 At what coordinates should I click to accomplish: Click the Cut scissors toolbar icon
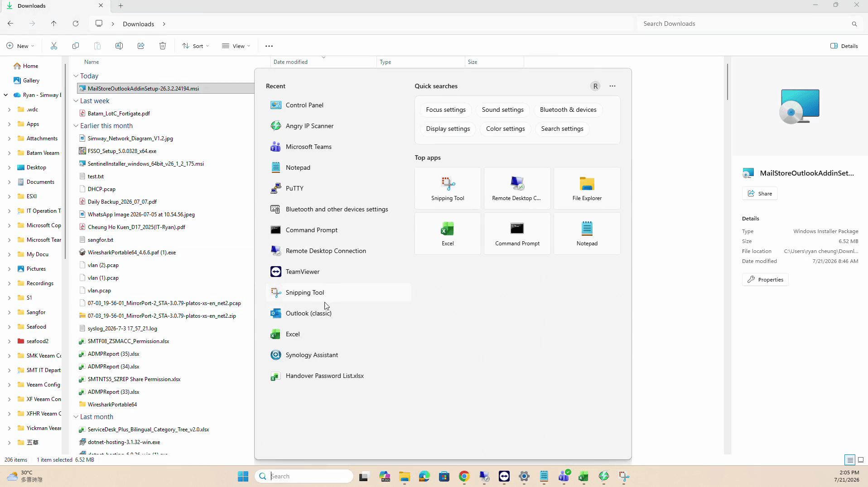[x=54, y=46]
